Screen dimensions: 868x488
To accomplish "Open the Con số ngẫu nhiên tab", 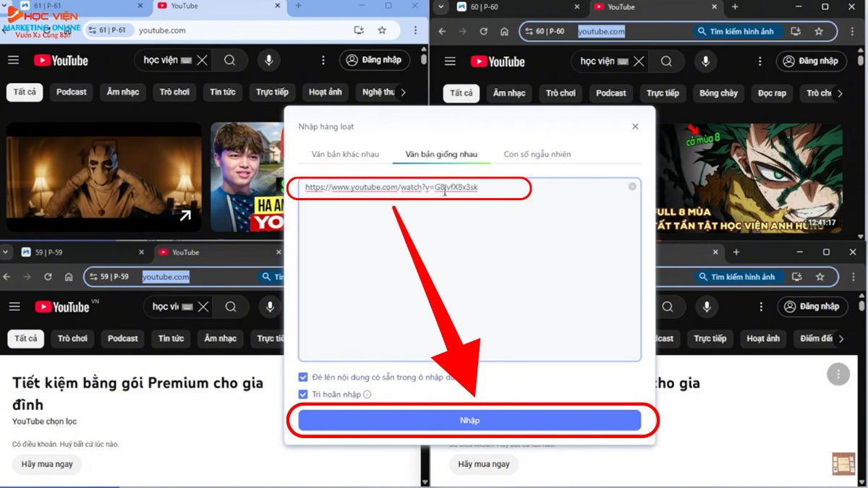I will click(537, 154).
